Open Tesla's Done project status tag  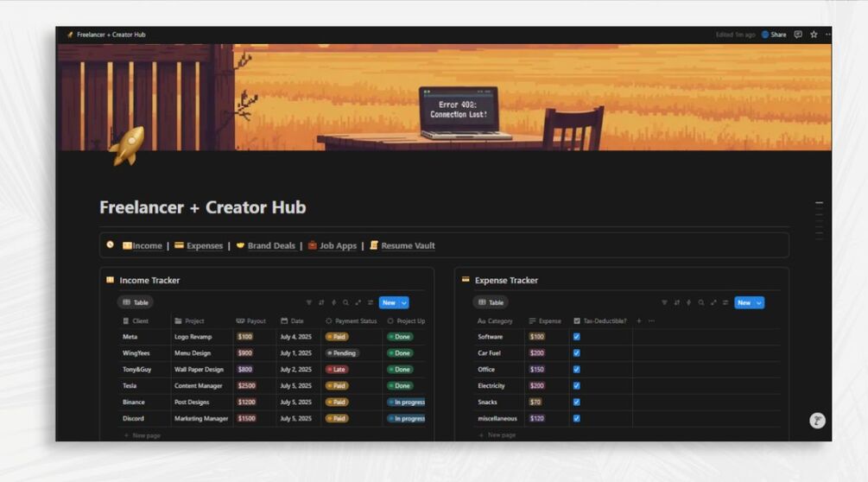click(x=399, y=386)
